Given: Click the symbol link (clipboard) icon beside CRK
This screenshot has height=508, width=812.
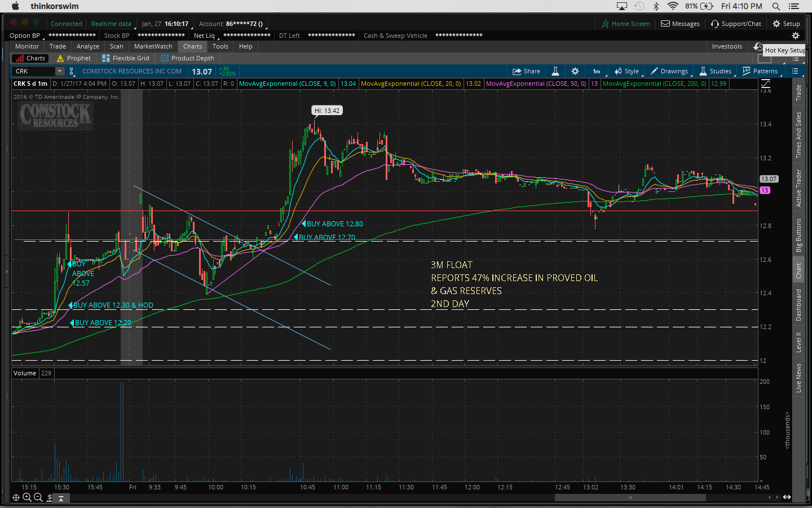Looking at the screenshot, I should [x=72, y=71].
